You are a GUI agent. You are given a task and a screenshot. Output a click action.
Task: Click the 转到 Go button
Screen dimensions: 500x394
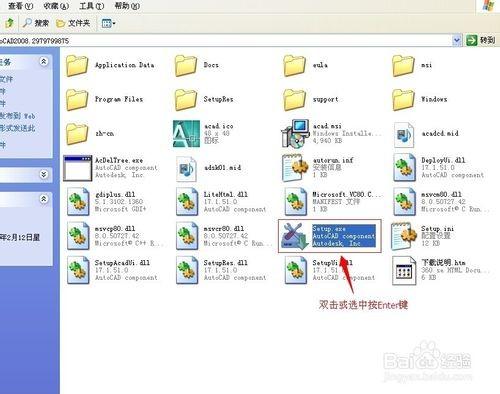click(x=480, y=40)
